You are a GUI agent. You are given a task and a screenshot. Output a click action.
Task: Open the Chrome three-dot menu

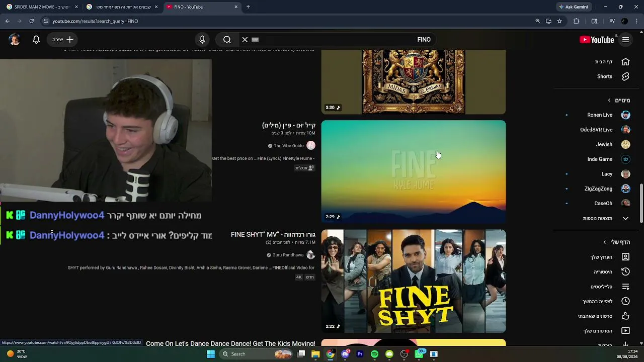636,21
